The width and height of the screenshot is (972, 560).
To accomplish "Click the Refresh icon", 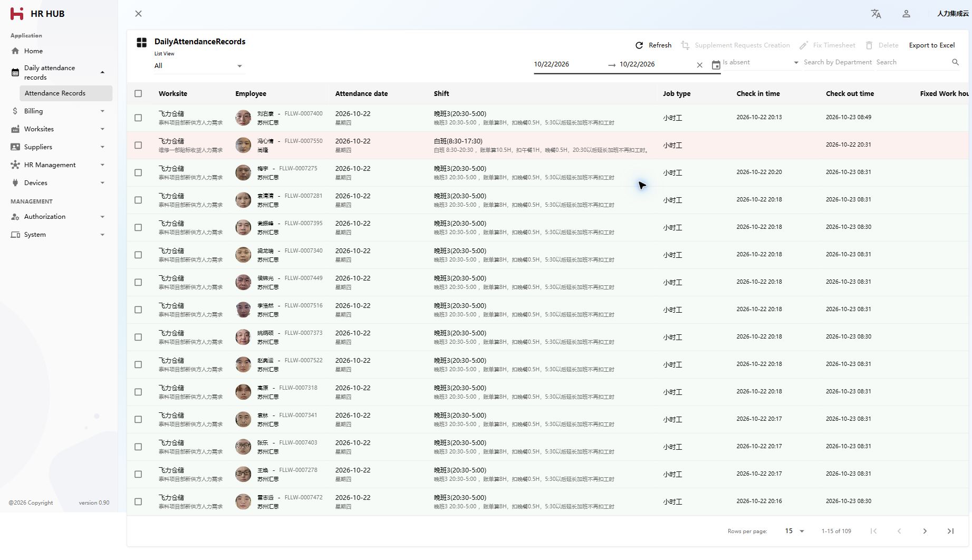I will point(639,45).
